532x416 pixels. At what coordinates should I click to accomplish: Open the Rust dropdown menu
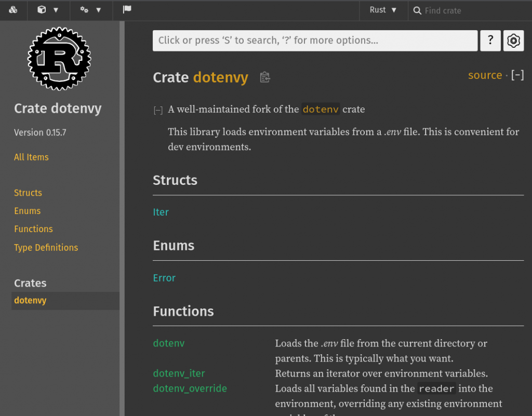[383, 10]
